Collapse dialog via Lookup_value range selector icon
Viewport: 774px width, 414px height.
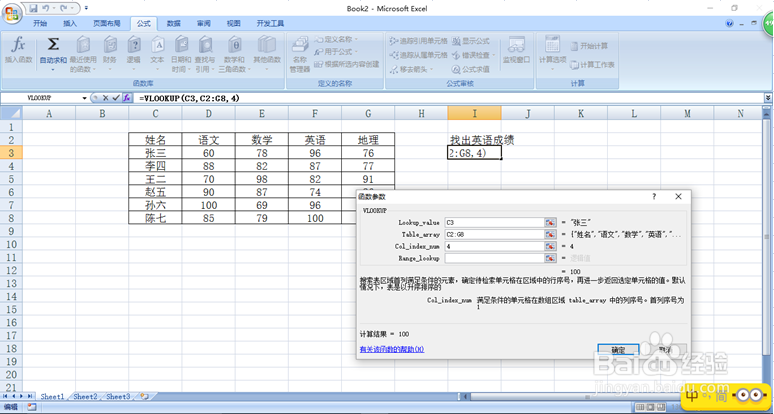click(550, 223)
